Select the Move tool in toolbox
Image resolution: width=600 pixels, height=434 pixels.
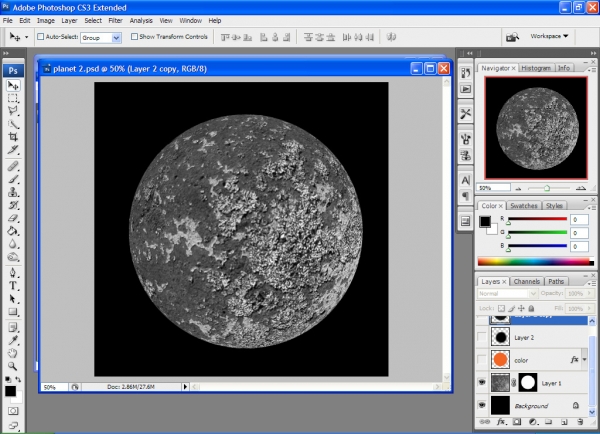click(13, 85)
